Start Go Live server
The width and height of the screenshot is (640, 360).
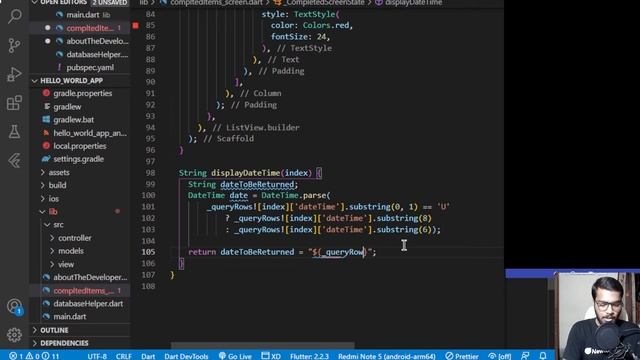click(x=235, y=356)
